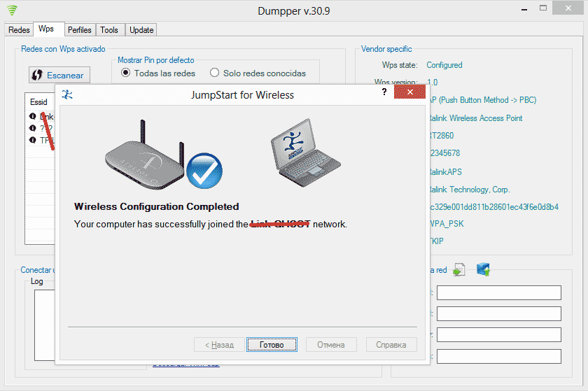Click the WPA_PSK value
Viewport: 588px width, 391px height.
[x=447, y=224]
